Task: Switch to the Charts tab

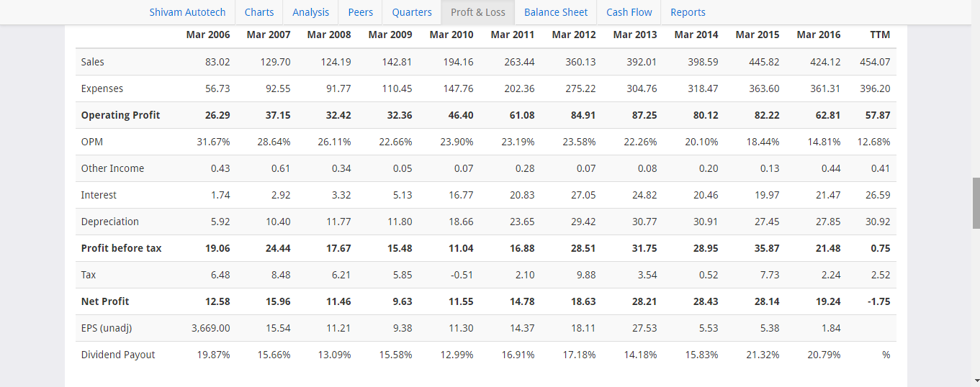Action: (259, 12)
